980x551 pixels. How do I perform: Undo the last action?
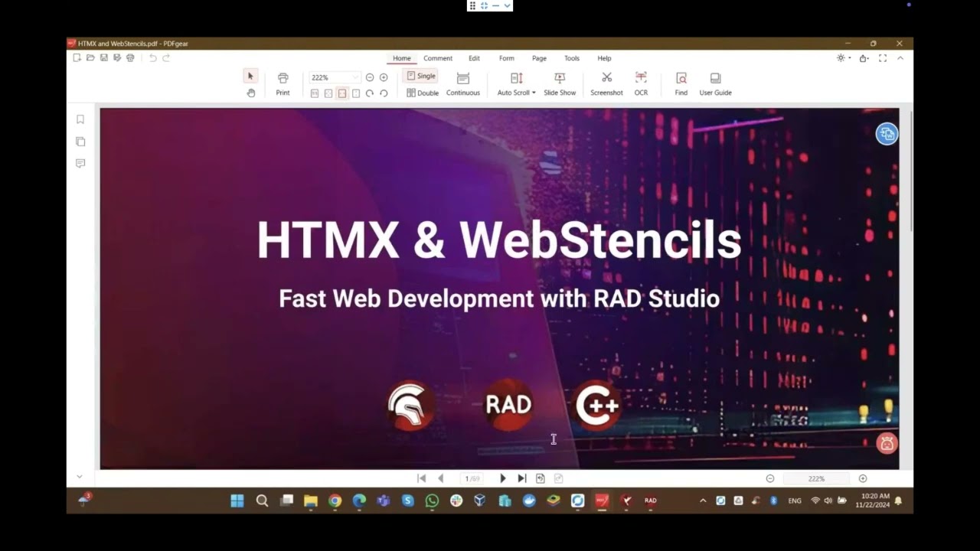[x=152, y=57]
